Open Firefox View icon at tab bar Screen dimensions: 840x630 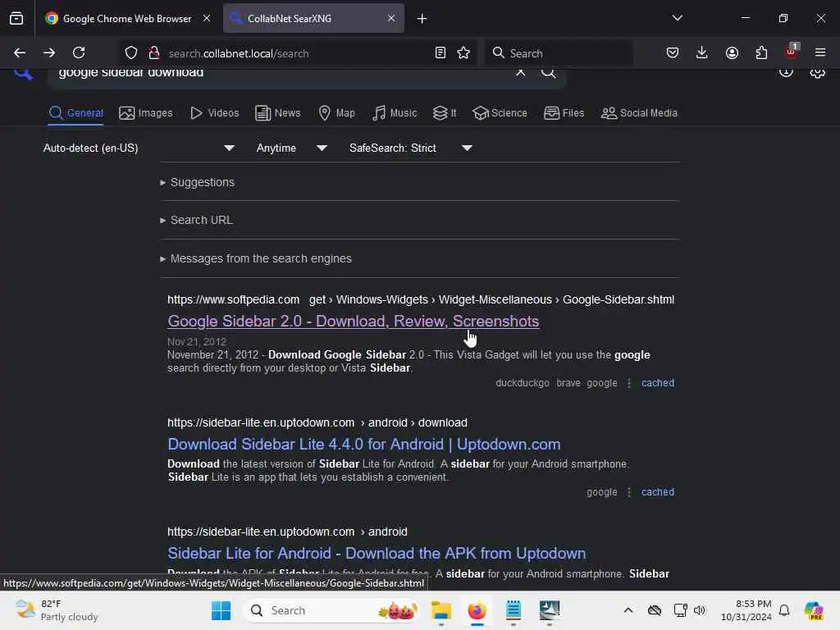pyautogui.click(x=16, y=18)
